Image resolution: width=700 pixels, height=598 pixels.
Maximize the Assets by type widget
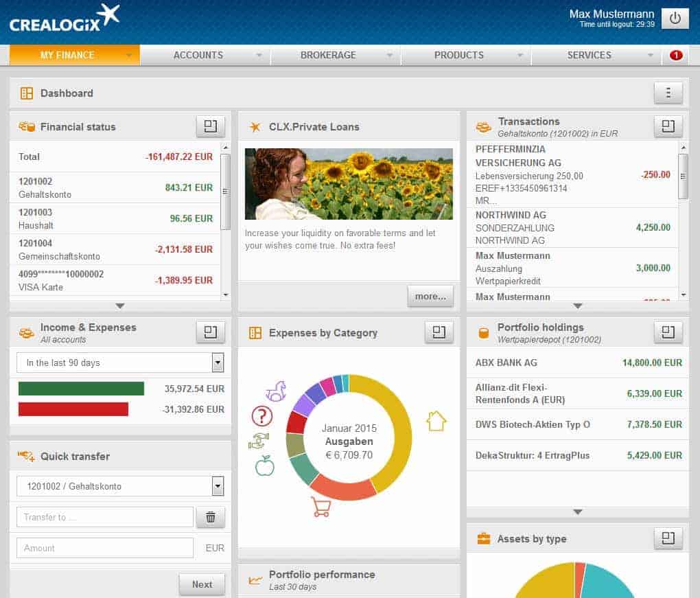[x=668, y=538]
